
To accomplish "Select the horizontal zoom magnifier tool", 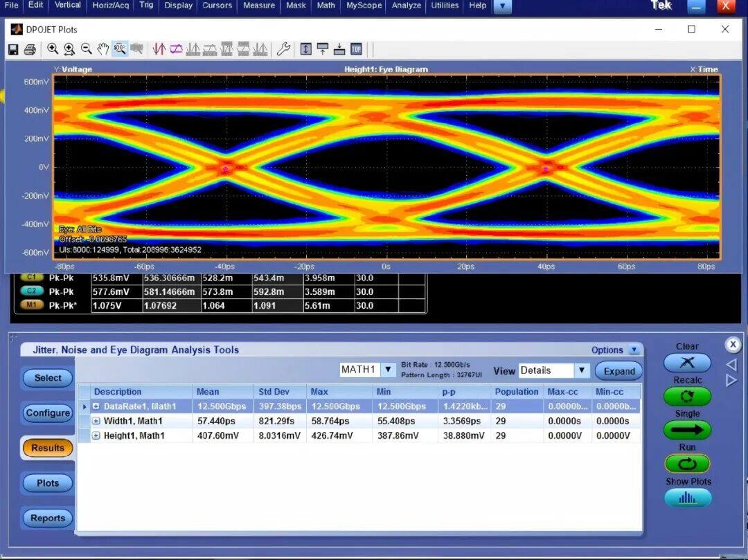I will (69, 48).
